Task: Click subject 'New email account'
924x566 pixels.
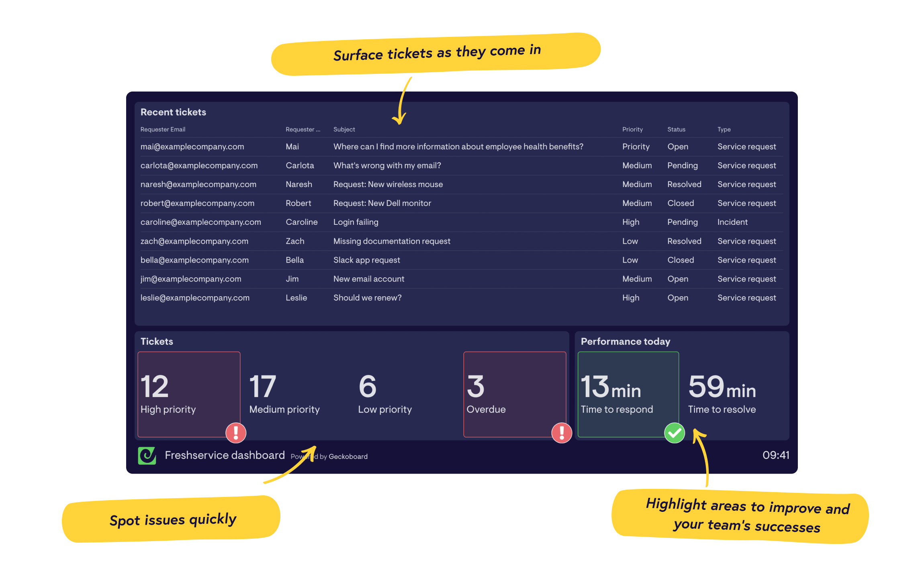Action: pyautogui.click(x=369, y=279)
